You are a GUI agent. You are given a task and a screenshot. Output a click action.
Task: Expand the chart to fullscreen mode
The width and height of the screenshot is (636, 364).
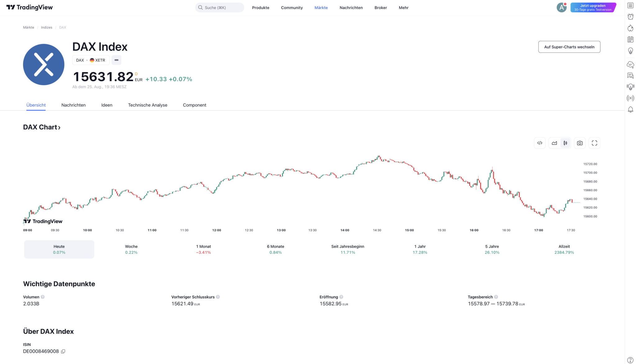point(594,143)
